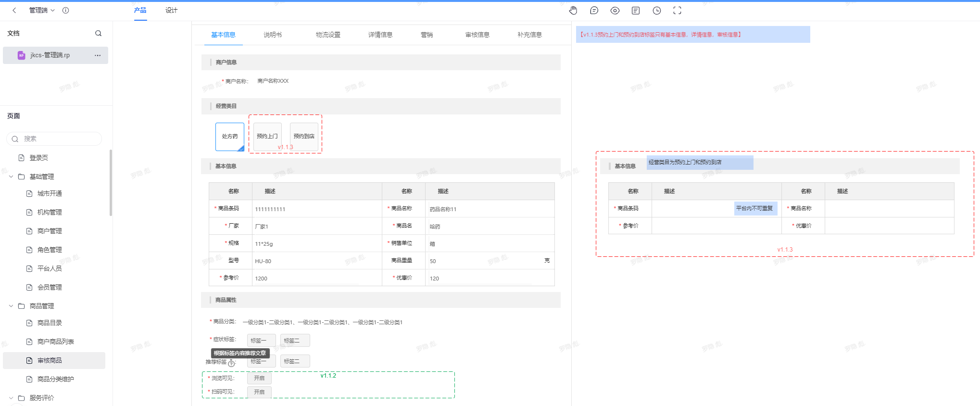Select the 营销 tab
The width and height of the screenshot is (980, 406).
[x=427, y=35]
